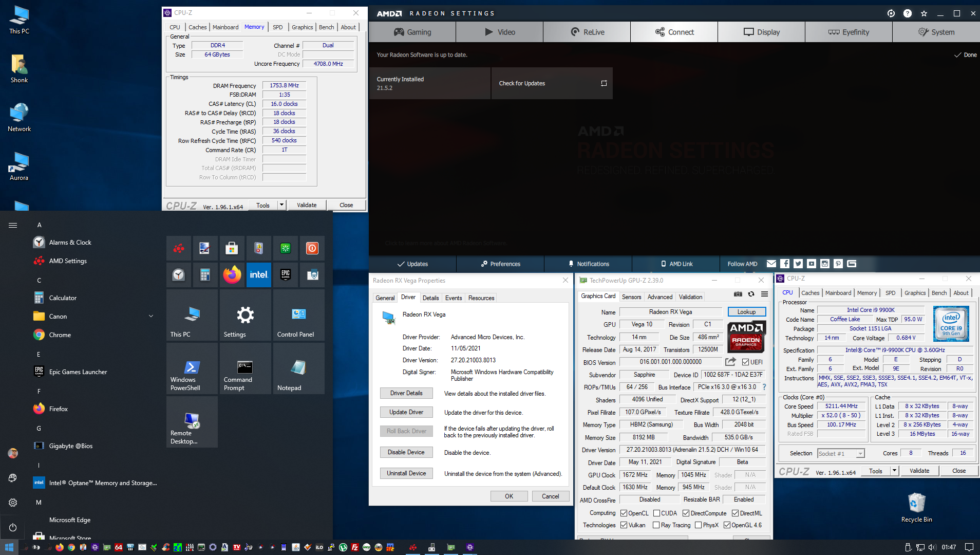Switch to the Sensors tab in GPU-Z

[631, 297]
